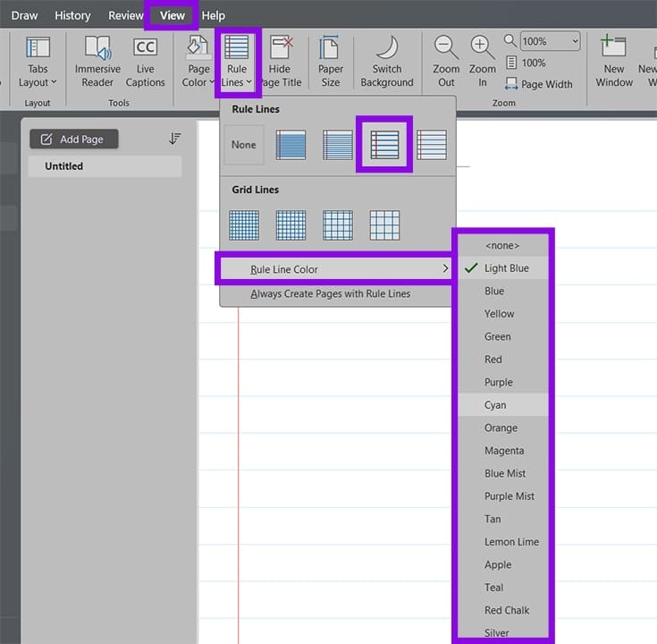The image size is (657, 644).
Task: Switch Background to dark mode
Action: [x=387, y=62]
